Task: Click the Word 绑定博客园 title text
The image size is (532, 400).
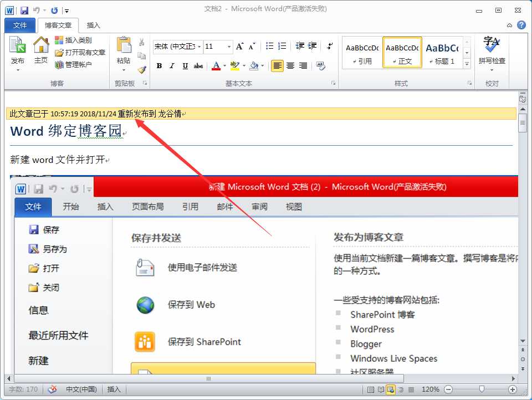Action: (x=66, y=131)
